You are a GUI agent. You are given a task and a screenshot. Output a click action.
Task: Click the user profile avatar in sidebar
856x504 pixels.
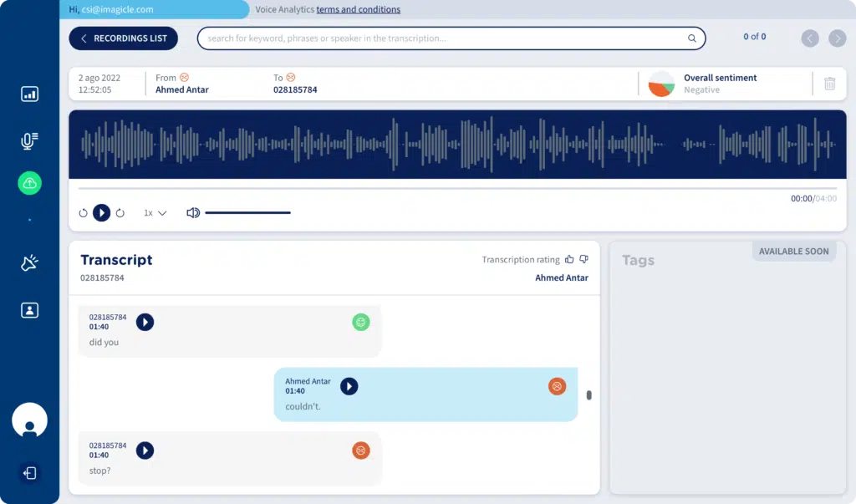29,420
